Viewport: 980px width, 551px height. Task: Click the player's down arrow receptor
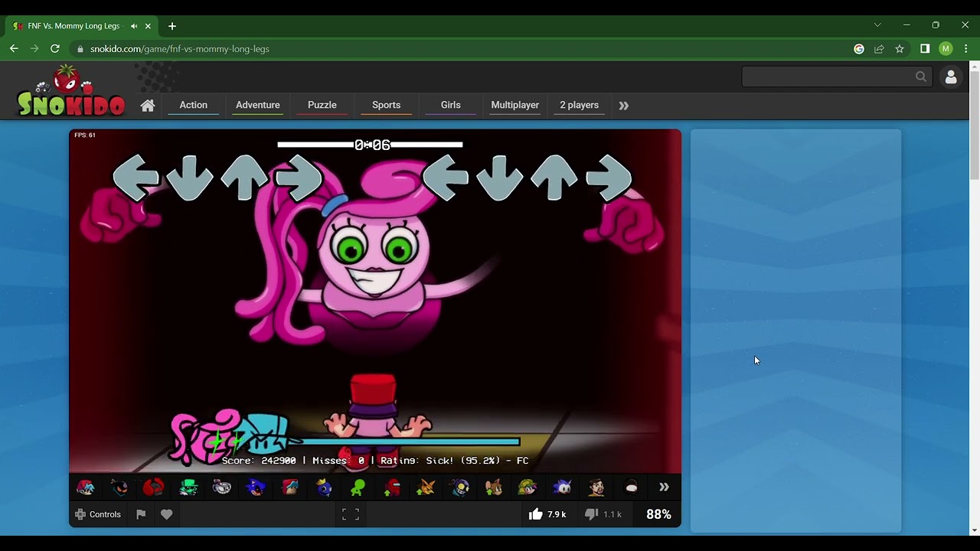click(499, 178)
